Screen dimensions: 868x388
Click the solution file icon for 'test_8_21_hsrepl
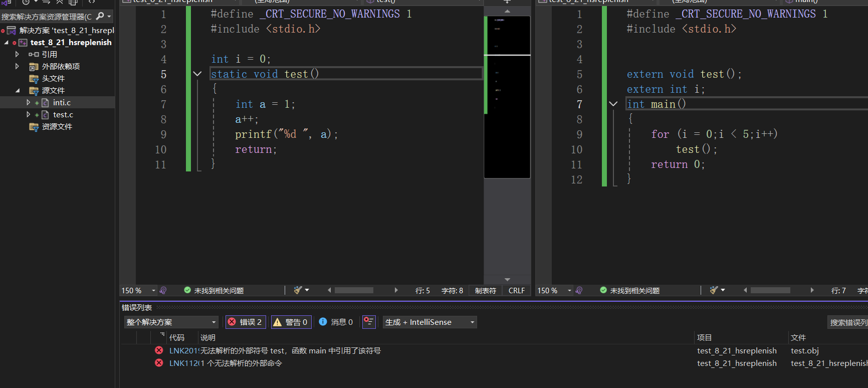tap(11, 31)
